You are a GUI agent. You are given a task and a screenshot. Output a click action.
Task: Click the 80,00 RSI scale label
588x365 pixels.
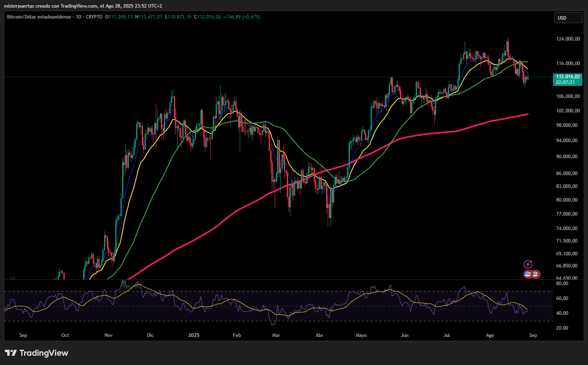click(x=562, y=283)
